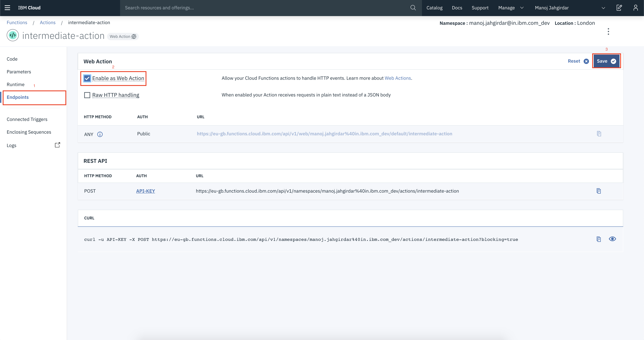Open the user profile icon
Viewport: 644px width, 340px height.
(x=635, y=8)
